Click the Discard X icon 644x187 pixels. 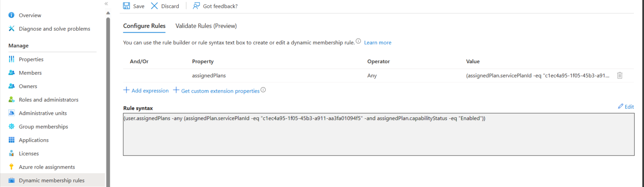tap(154, 6)
